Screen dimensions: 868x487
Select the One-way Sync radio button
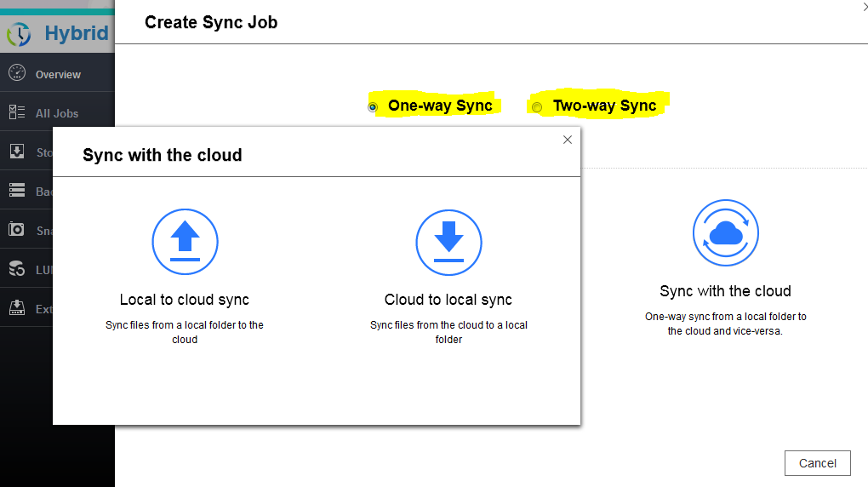point(373,107)
